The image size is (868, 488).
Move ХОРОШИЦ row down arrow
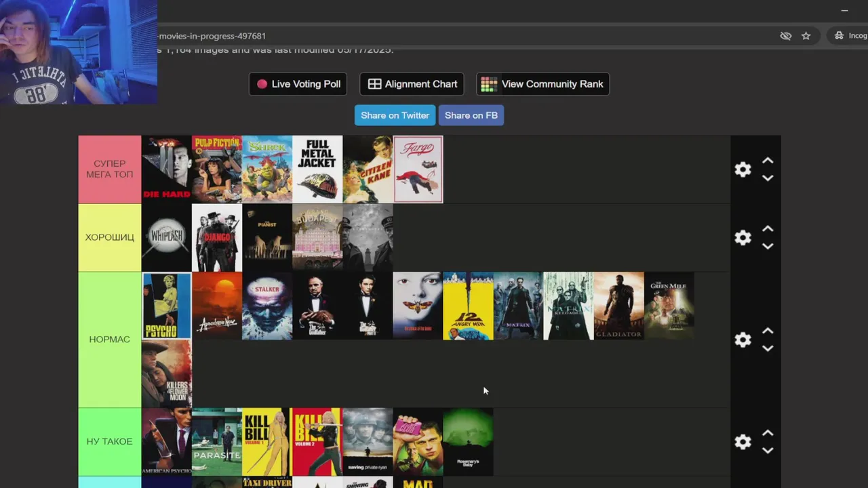tap(768, 246)
